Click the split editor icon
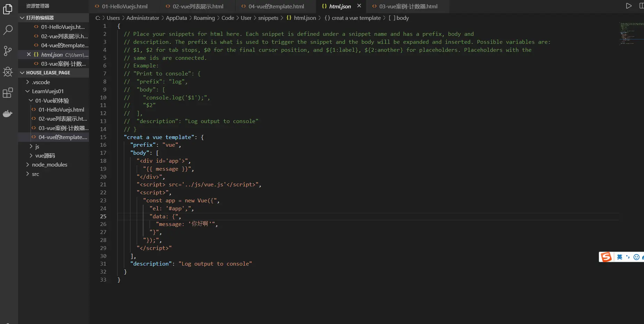The image size is (644, 324). [x=641, y=6]
